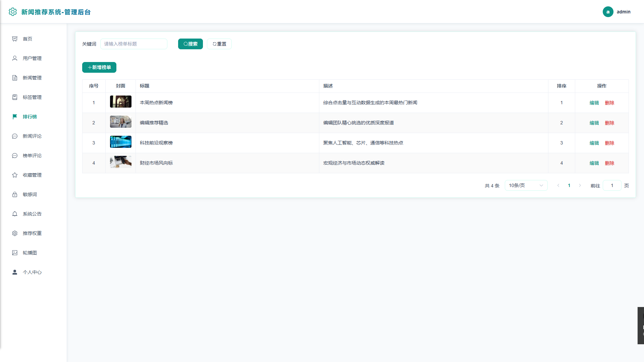Edit the 科技前沿观察榜 row
The height and width of the screenshot is (362, 644).
pos(594,143)
